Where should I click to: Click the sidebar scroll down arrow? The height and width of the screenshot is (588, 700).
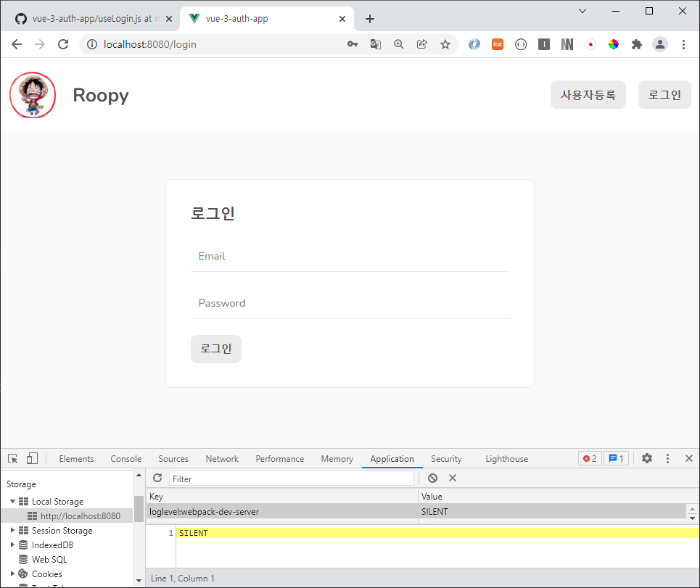[139, 580]
